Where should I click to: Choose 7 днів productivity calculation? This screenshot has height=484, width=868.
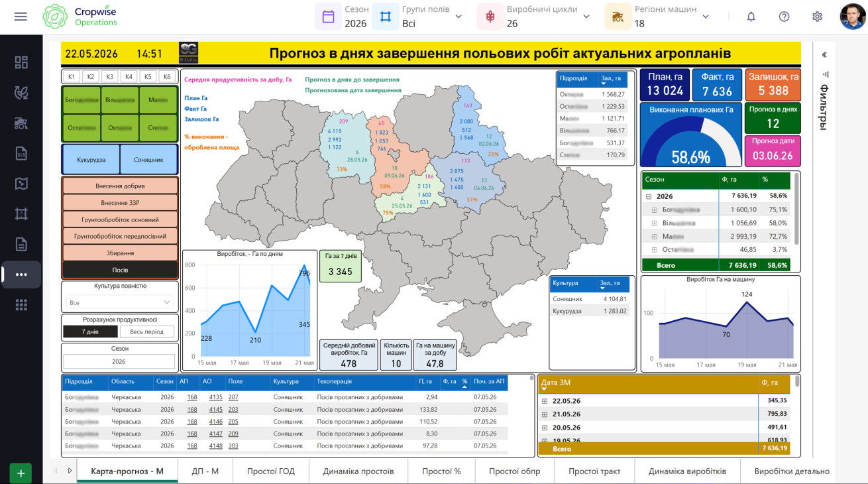pos(91,332)
